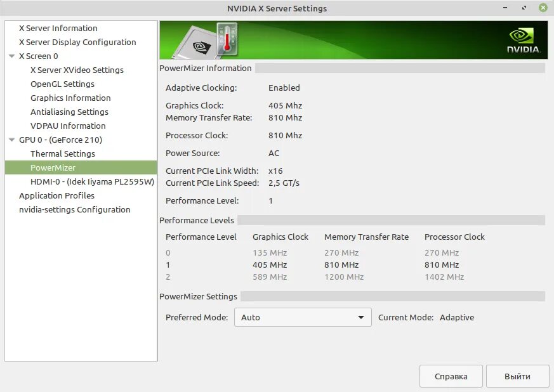Image resolution: width=554 pixels, height=392 pixels.
Task: Click the Справка help button
Action: click(451, 377)
